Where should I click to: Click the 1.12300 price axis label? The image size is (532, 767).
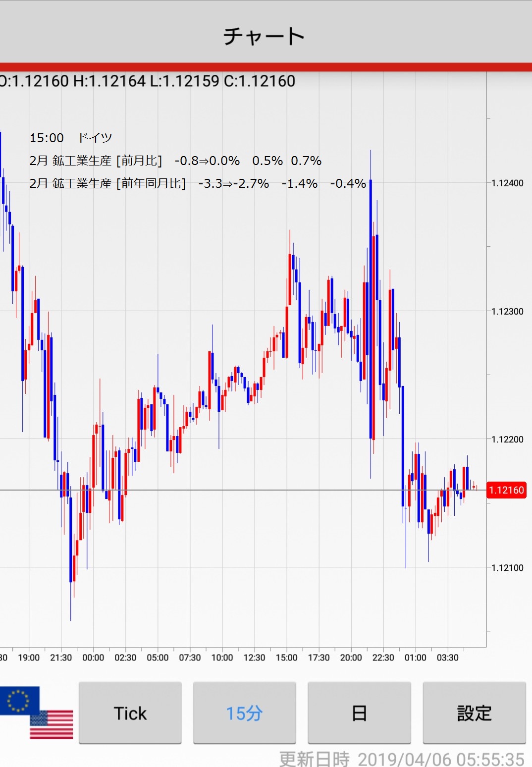[507, 311]
